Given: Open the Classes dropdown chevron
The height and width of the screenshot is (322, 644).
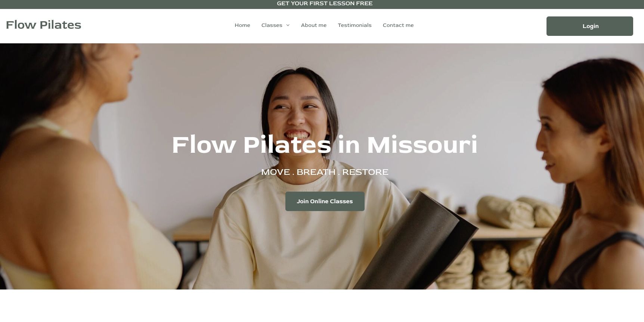Looking at the screenshot, I should click(x=288, y=25).
